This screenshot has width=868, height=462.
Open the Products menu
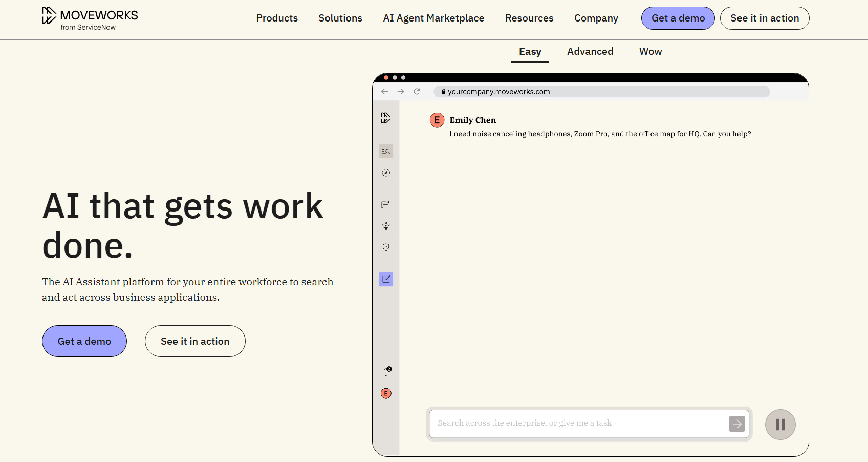point(277,18)
